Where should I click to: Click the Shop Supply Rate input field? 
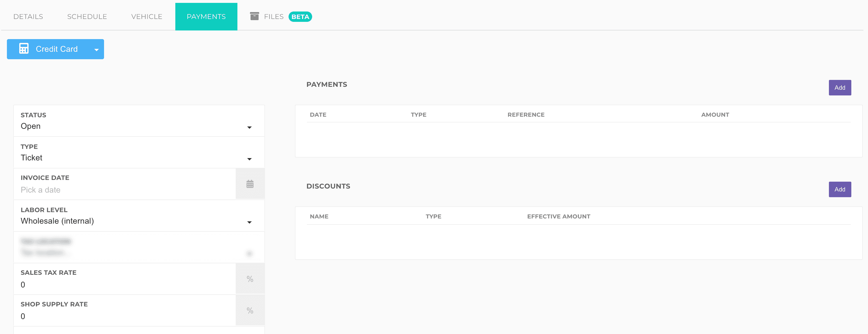pos(125,316)
